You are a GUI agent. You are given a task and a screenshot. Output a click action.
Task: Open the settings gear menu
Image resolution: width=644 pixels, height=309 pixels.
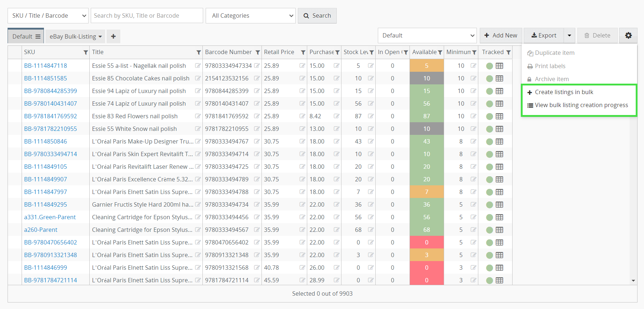point(628,35)
